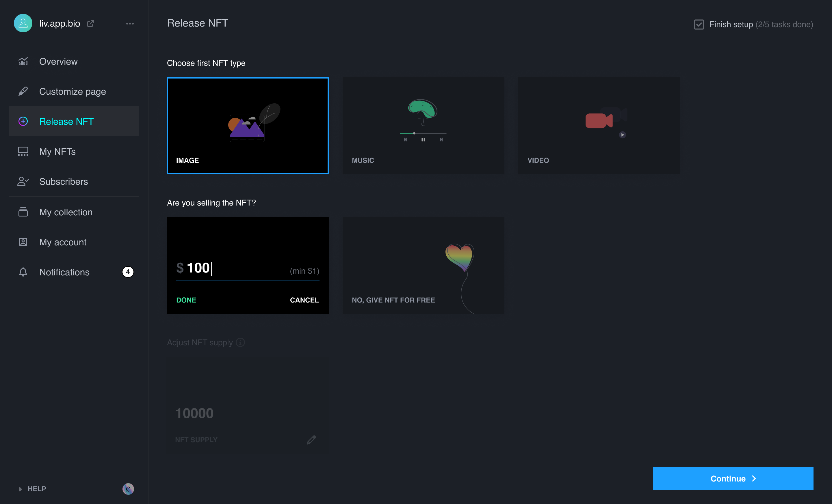Open Notifications showing 4 alerts
The width and height of the screenshot is (832, 504).
tap(64, 272)
